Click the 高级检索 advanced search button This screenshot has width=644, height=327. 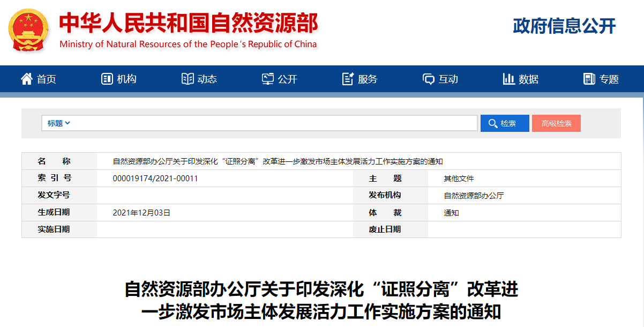tap(556, 123)
